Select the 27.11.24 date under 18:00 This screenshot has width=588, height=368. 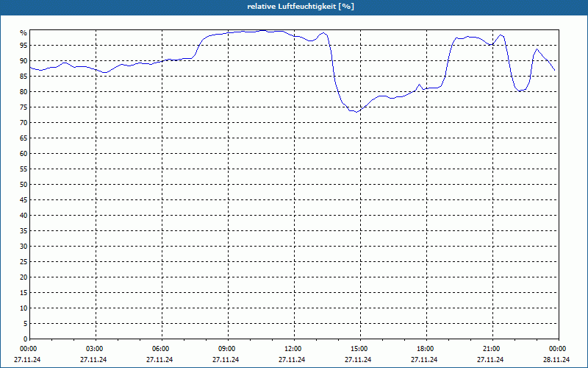424,360
